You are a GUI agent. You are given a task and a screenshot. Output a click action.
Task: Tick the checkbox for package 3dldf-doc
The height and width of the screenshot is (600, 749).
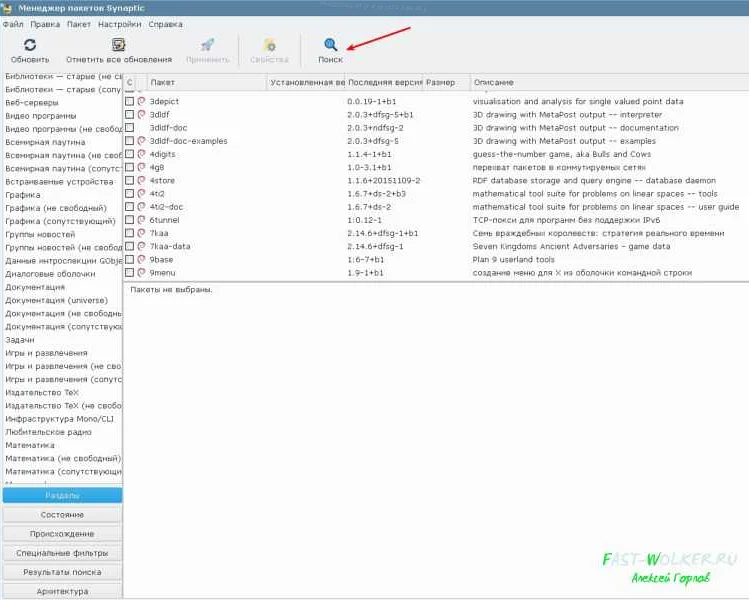click(x=129, y=128)
